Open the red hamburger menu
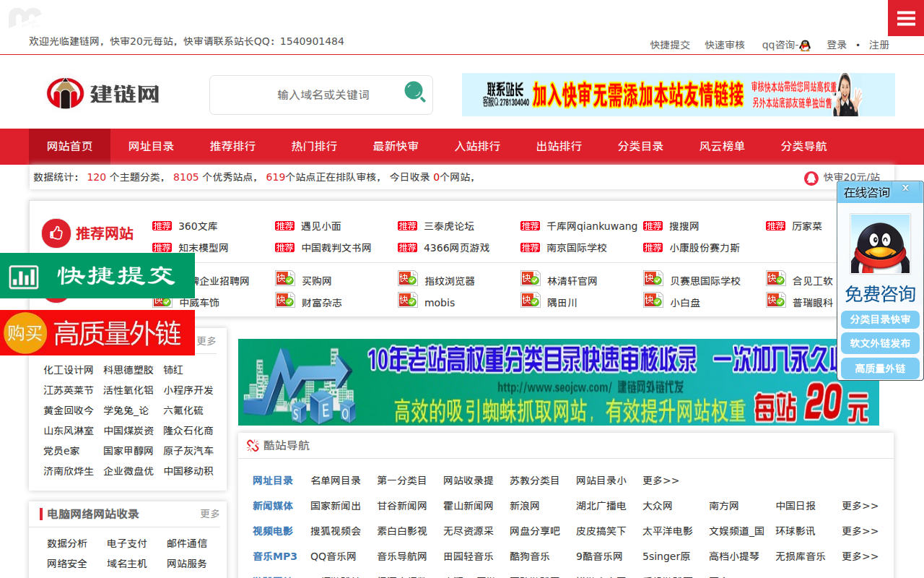This screenshot has height=578, width=924. (x=906, y=17)
